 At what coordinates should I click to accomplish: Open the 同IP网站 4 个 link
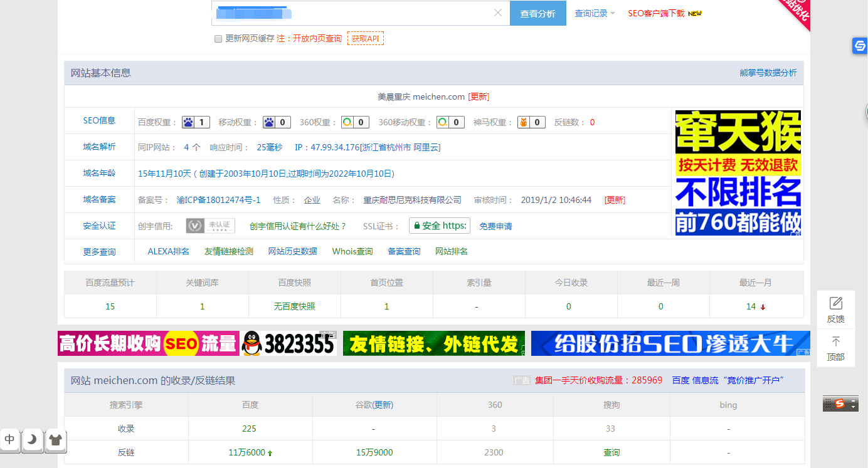(192, 147)
